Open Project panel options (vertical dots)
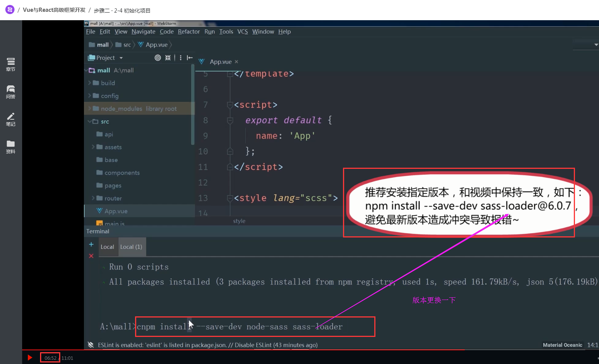The image size is (599, 364). pyautogui.click(x=180, y=58)
